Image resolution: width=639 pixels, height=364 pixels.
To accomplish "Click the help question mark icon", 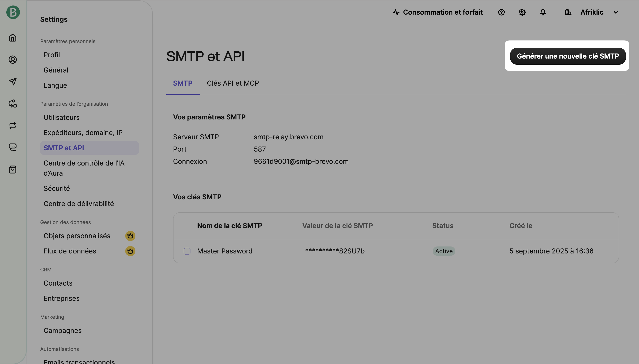I will coord(501,12).
